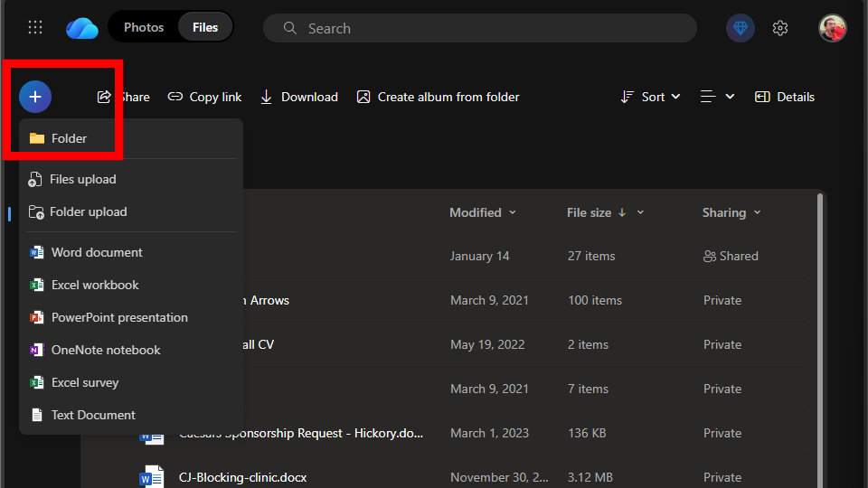Screen dimensions: 868x488
Task: Select Folder from the new menu
Action: pyautogui.click(x=70, y=138)
